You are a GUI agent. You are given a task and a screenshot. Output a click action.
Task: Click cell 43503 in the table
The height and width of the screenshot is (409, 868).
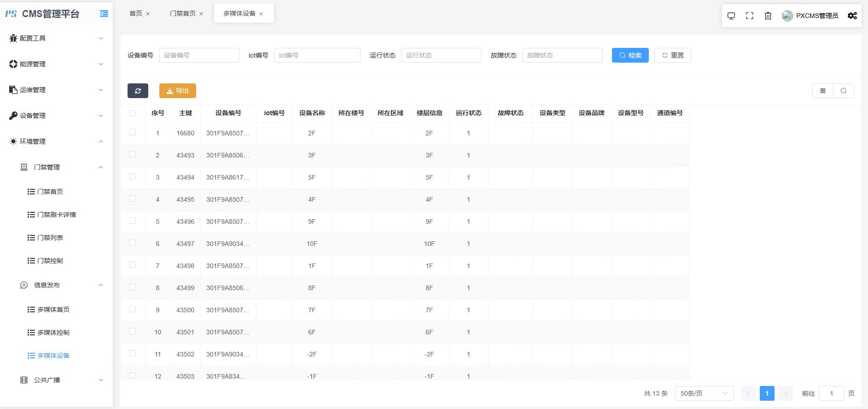pos(185,376)
